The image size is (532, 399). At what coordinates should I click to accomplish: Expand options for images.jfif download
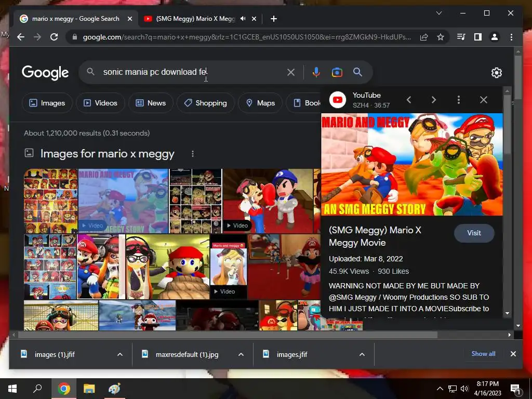(362, 354)
